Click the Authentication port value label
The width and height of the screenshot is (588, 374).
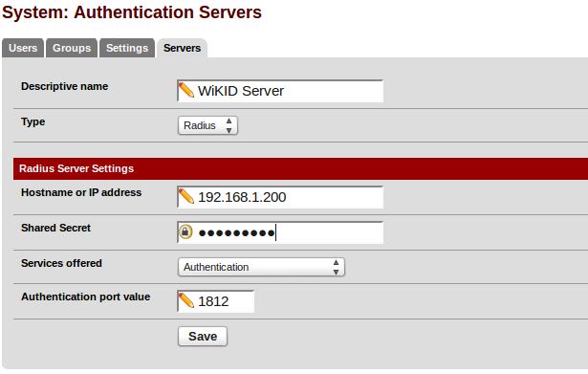coord(85,297)
